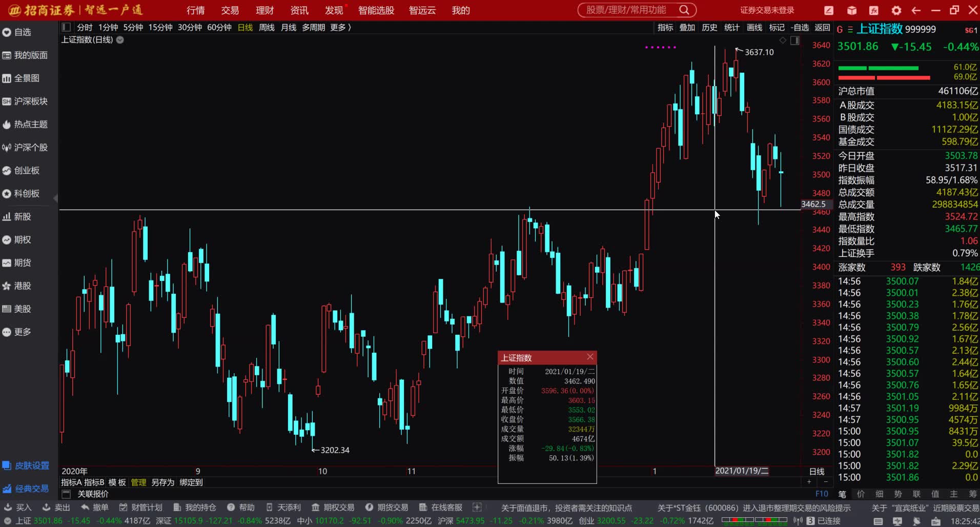Click the chart zoom-in plus button
The width and height of the screenshot is (980, 527).
click(x=809, y=482)
